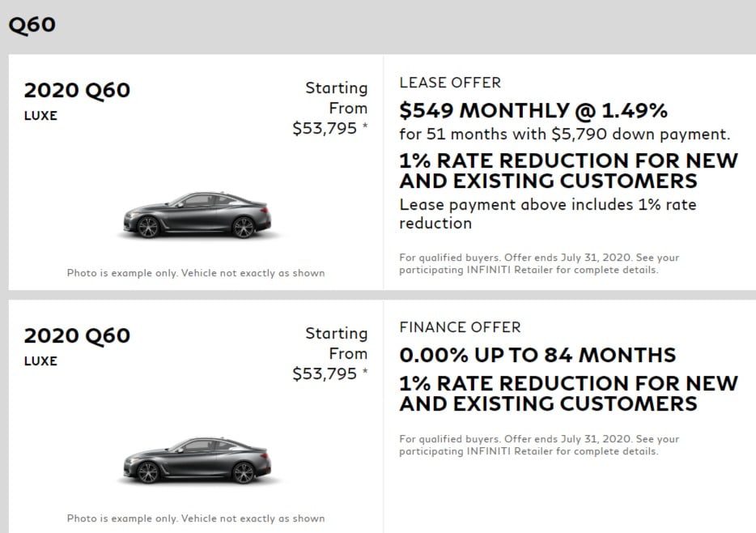756x533 pixels.
Task: Click lease payment includes 1% rate reduction text
Action: coord(548,214)
